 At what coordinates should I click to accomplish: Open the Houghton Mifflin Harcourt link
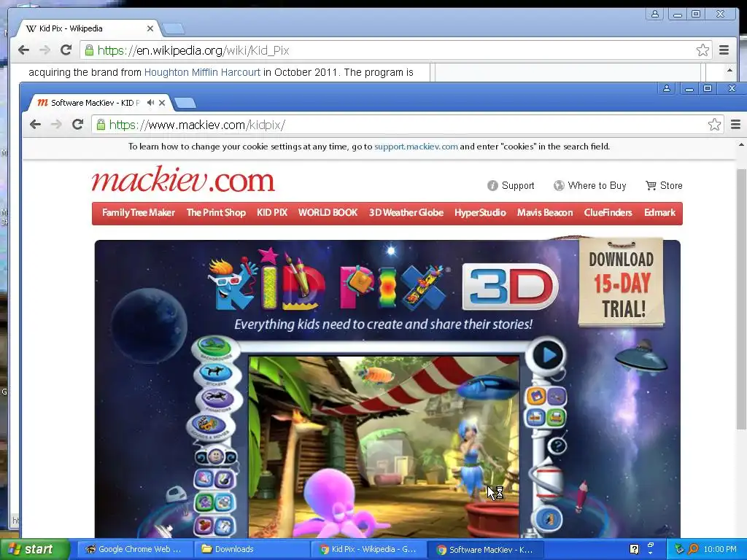202,72
